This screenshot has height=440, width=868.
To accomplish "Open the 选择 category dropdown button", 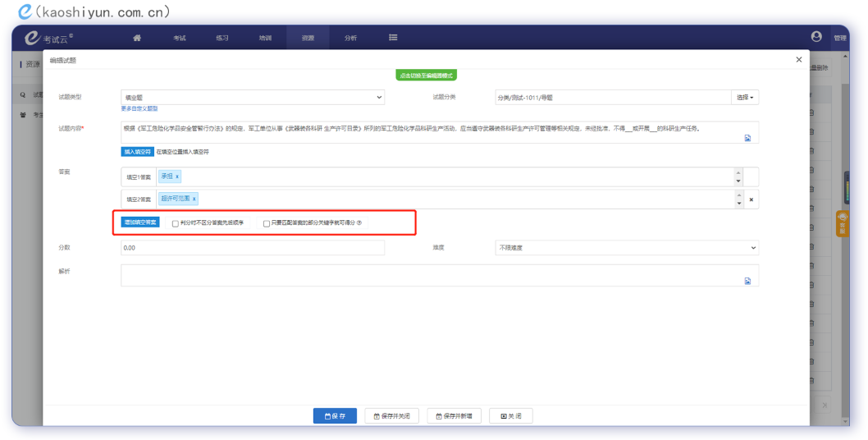I will point(744,98).
